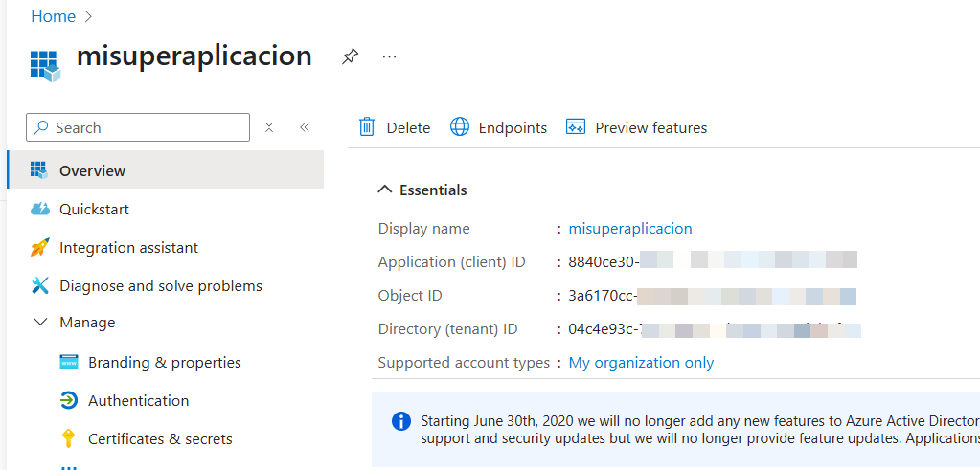The width and height of the screenshot is (980, 470).
Task: Click the Application (client) ID value
Action: pyautogui.click(x=713, y=262)
